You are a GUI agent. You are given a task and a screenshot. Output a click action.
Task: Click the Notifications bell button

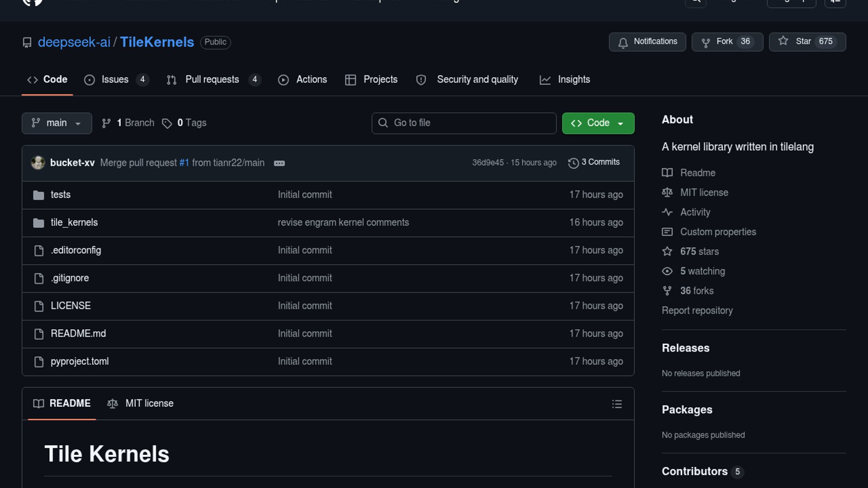click(x=647, y=42)
